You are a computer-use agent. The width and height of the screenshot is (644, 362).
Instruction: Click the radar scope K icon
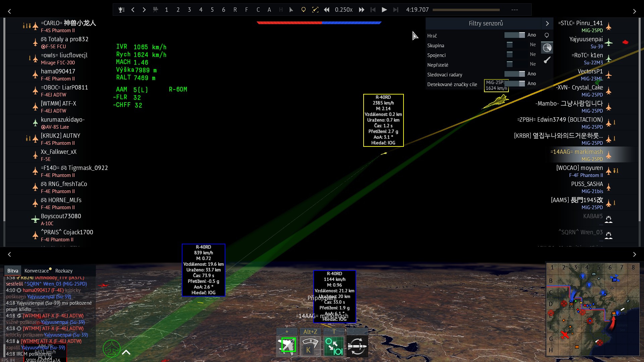310,346
